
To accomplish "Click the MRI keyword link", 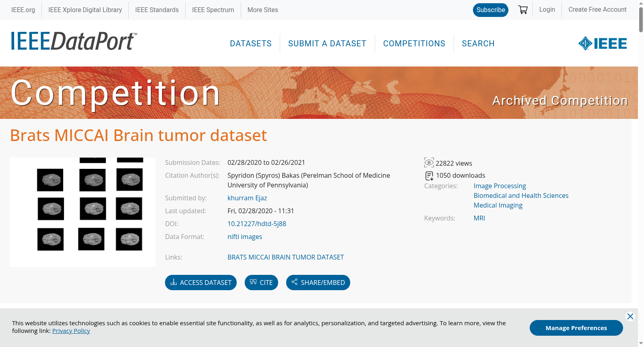I will point(479,218).
